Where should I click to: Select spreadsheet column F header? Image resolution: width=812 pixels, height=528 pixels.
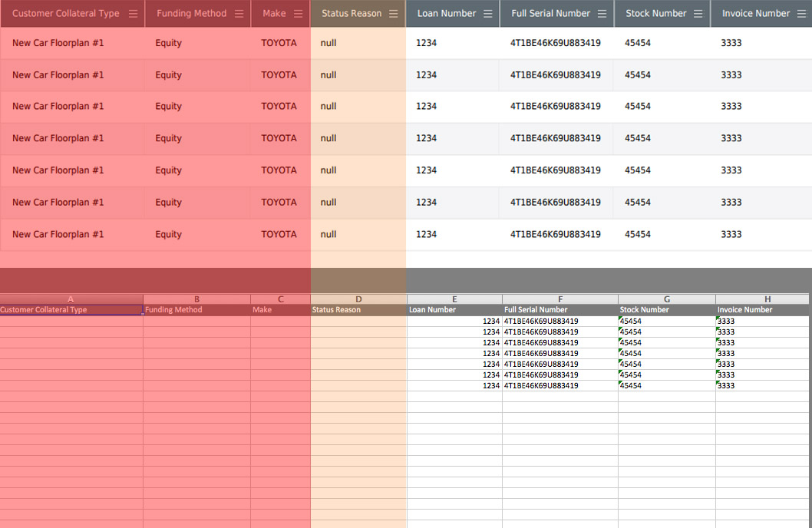[x=560, y=299]
